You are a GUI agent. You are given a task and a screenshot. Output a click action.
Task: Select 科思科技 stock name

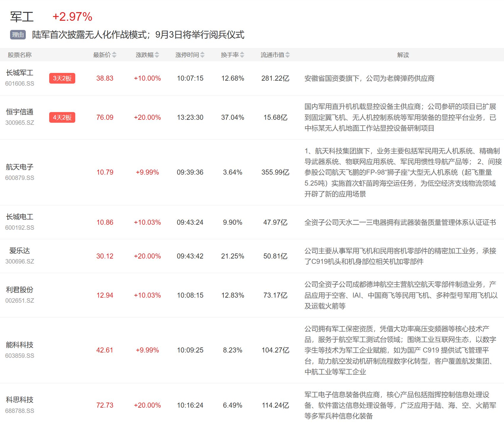[20, 400]
